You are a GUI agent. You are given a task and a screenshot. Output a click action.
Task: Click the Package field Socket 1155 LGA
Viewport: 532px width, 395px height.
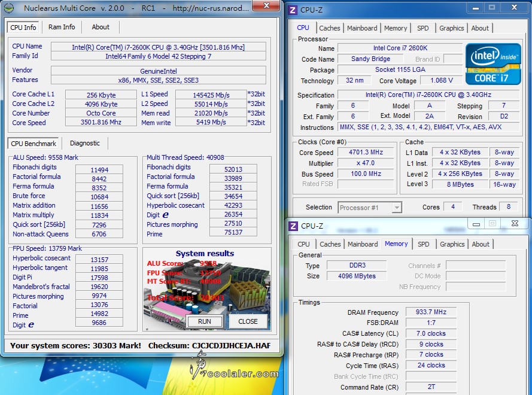point(400,69)
